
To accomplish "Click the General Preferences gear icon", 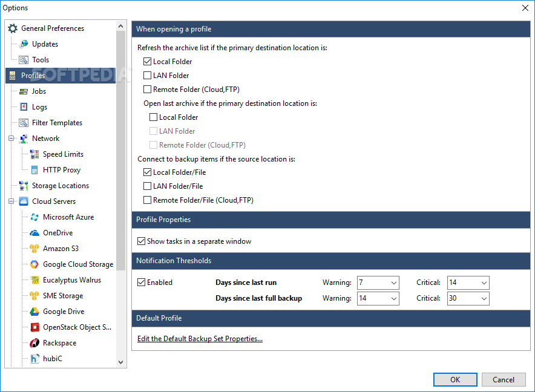I will click(x=13, y=28).
